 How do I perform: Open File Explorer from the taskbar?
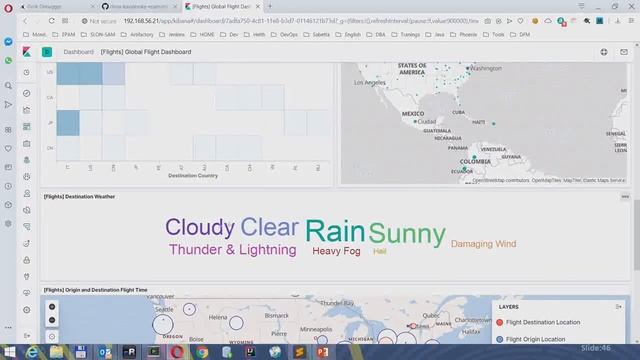[x=56, y=352]
